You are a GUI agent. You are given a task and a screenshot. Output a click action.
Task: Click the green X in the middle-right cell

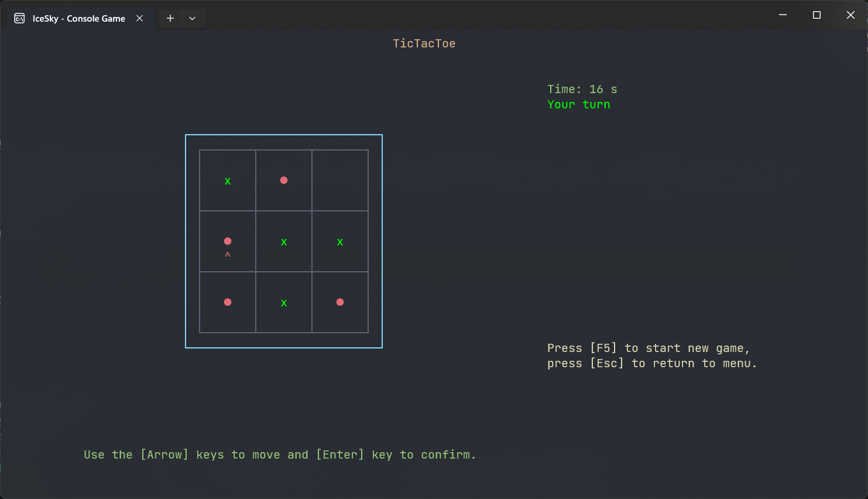[x=340, y=242]
